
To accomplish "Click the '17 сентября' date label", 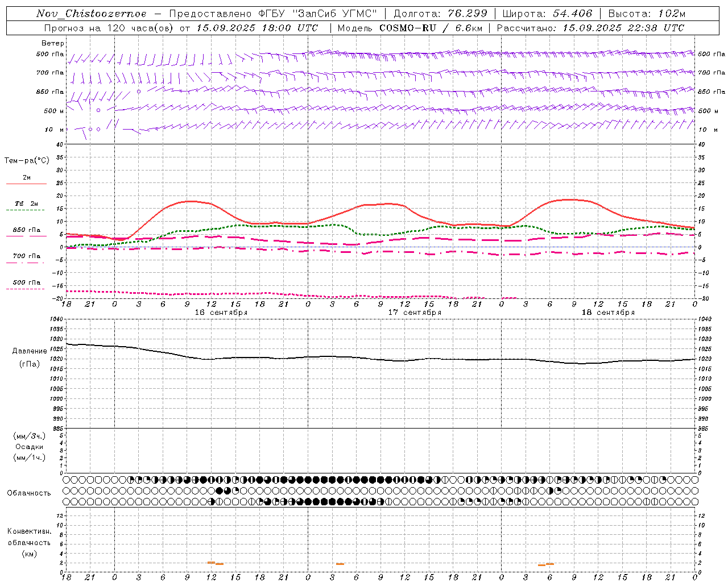I will pos(415,313).
